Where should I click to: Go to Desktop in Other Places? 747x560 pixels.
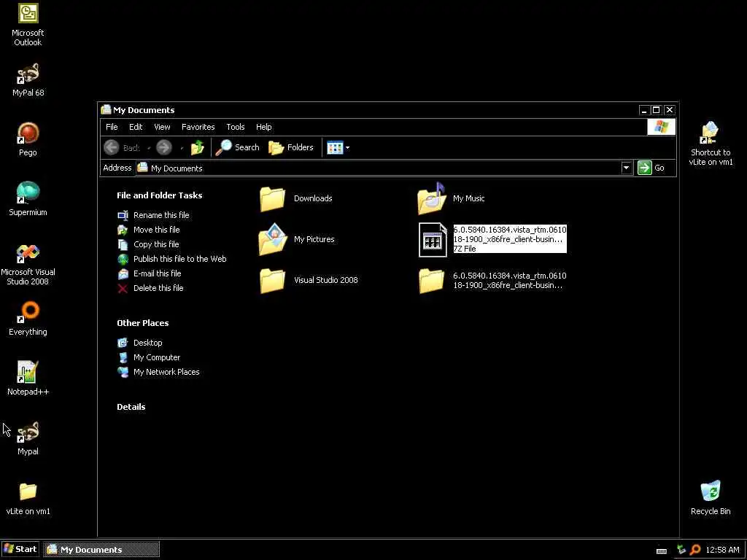tap(139, 343)
